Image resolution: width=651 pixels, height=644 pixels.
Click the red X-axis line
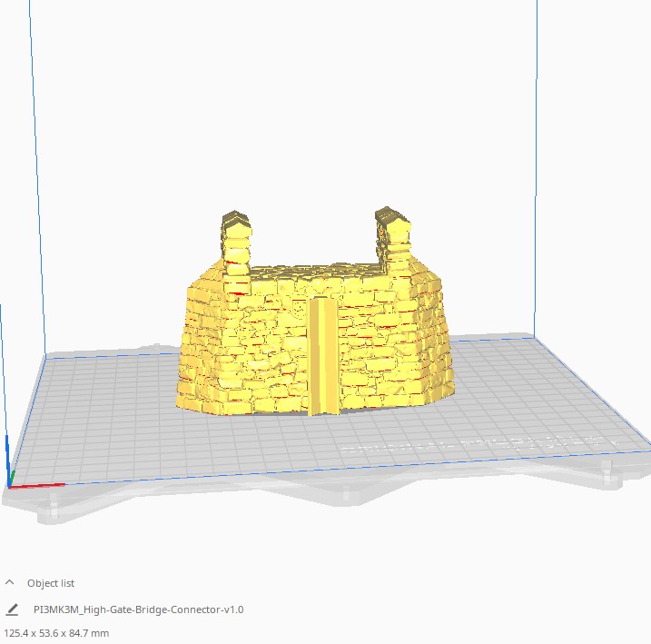38,484
